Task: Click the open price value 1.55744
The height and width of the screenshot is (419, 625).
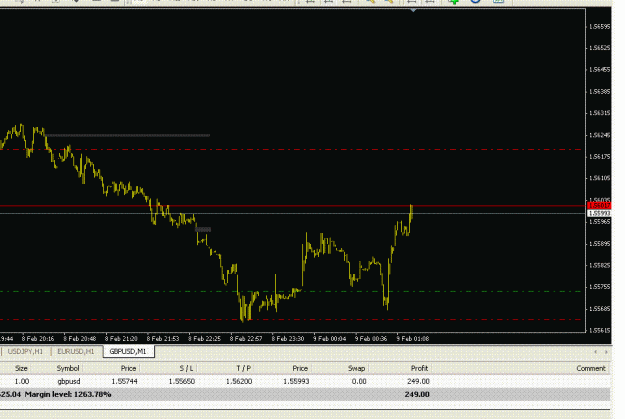Action: [x=124, y=381]
